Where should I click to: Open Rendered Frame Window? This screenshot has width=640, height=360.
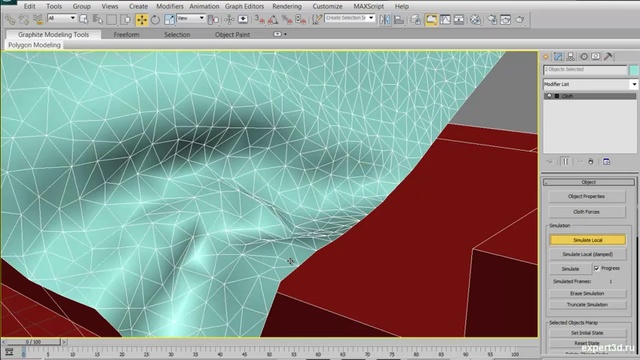505,19
